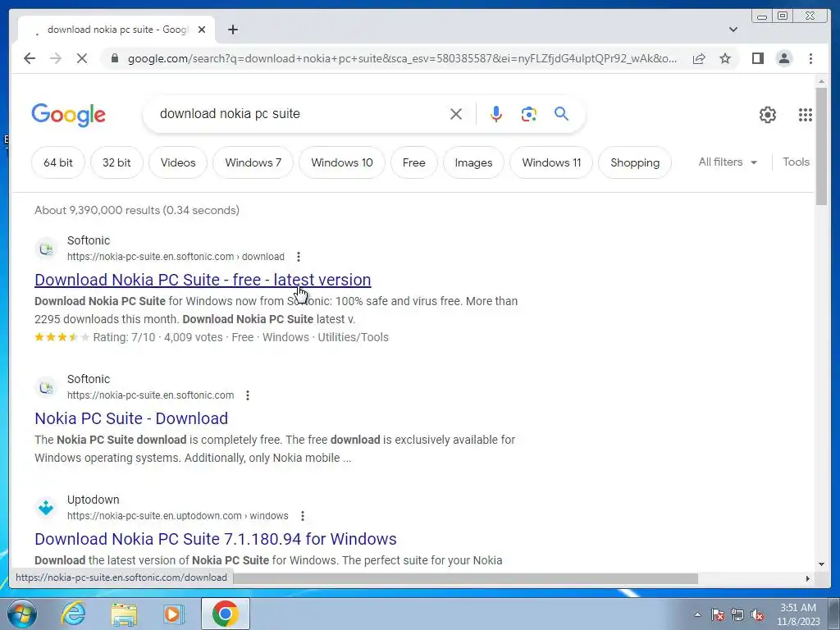Open Windows Media Player from the taskbar
This screenshot has height=630, width=840.
[x=173, y=614]
